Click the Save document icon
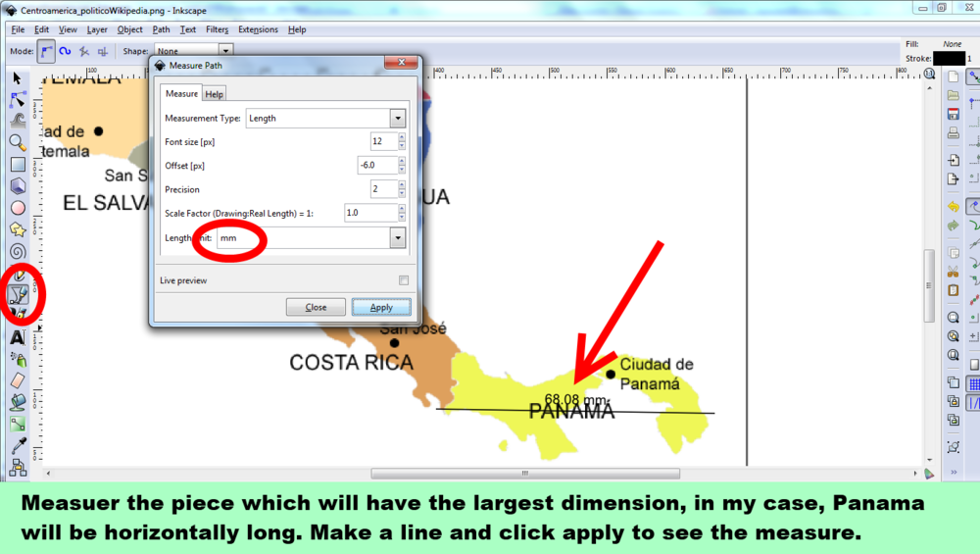 (x=953, y=114)
